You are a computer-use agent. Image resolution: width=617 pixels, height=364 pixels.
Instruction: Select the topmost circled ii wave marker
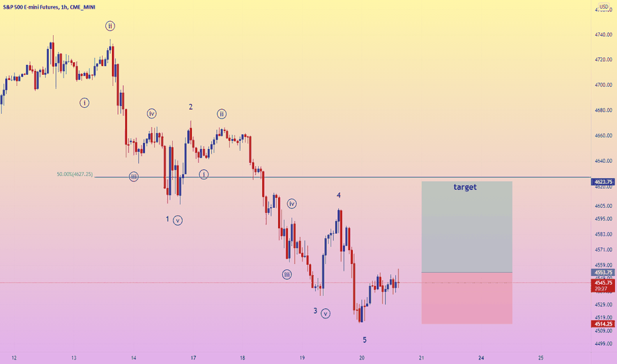(x=110, y=26)
